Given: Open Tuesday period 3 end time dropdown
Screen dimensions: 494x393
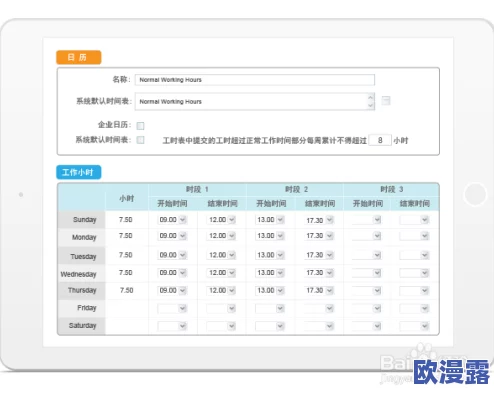Looking at the screenshot, I should [x=414, y=255].
